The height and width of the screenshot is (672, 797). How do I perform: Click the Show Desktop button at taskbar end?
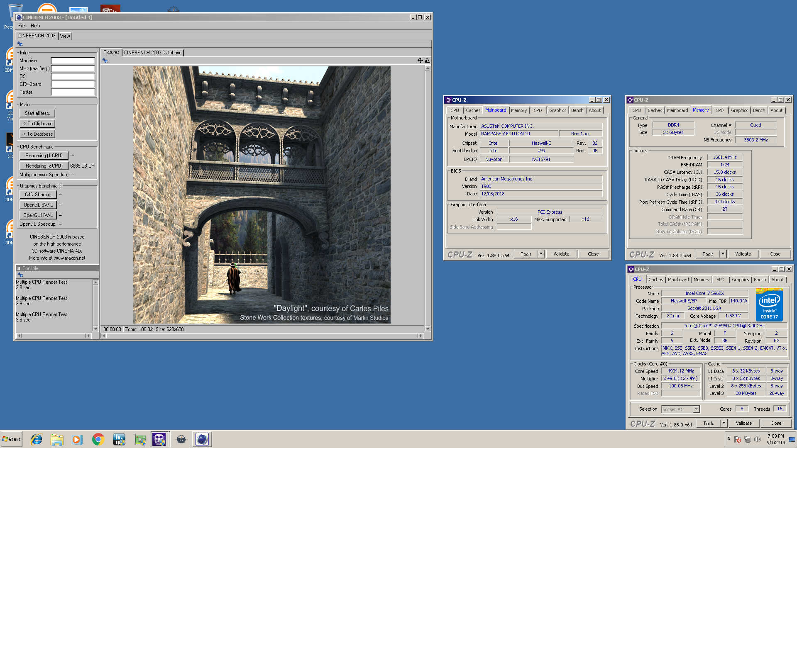(792, 439)
